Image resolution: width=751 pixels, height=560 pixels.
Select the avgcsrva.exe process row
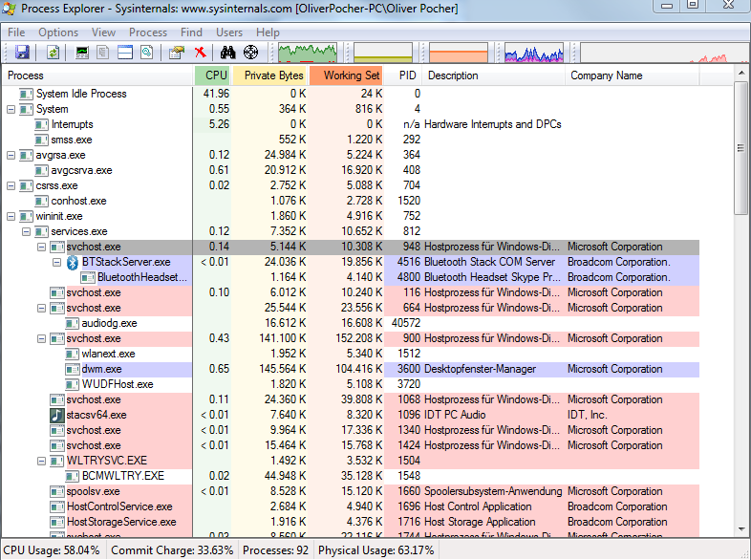[351, 170]
